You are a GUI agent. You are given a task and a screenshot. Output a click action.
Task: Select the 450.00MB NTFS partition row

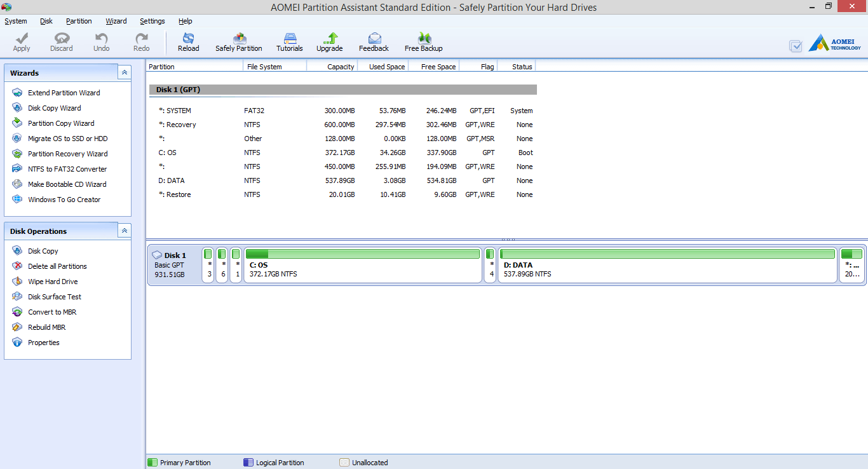click(343, 167)
